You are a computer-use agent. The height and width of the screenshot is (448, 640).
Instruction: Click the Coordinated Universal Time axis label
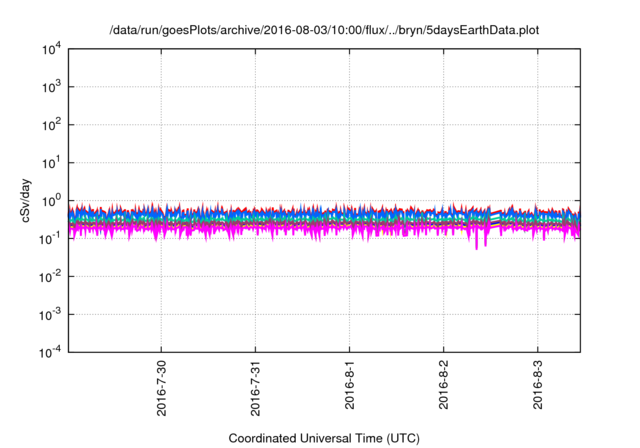[x=324, y=438]
